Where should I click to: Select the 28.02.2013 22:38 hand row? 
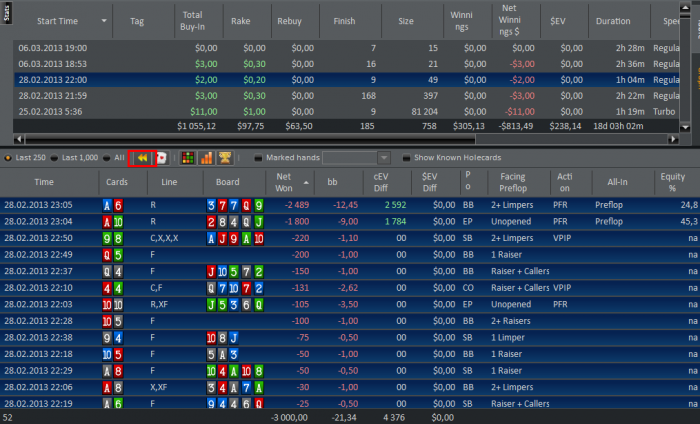(350, 337)
